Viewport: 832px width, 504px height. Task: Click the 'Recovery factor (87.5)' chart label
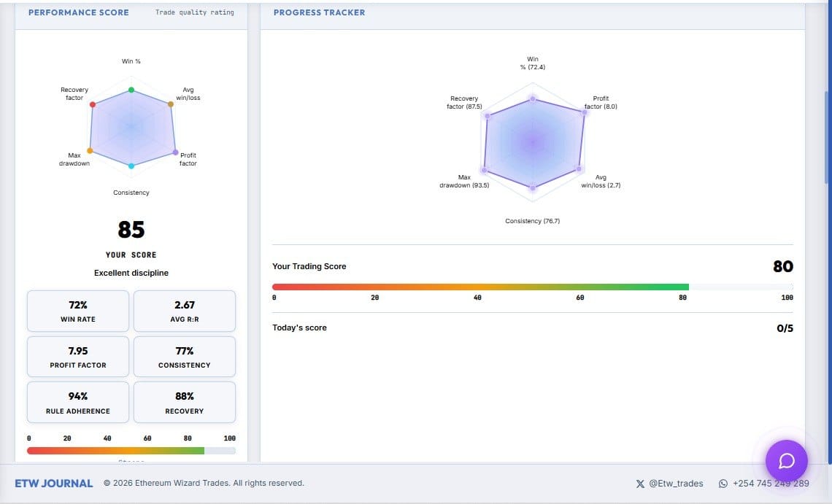click(464, 102)
